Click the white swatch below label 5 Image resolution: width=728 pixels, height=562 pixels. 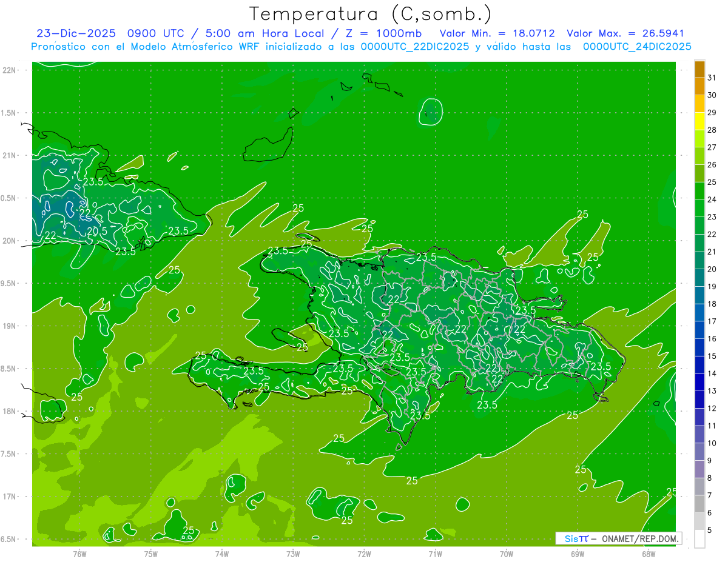pyautogui.click(x=699, y=539)
